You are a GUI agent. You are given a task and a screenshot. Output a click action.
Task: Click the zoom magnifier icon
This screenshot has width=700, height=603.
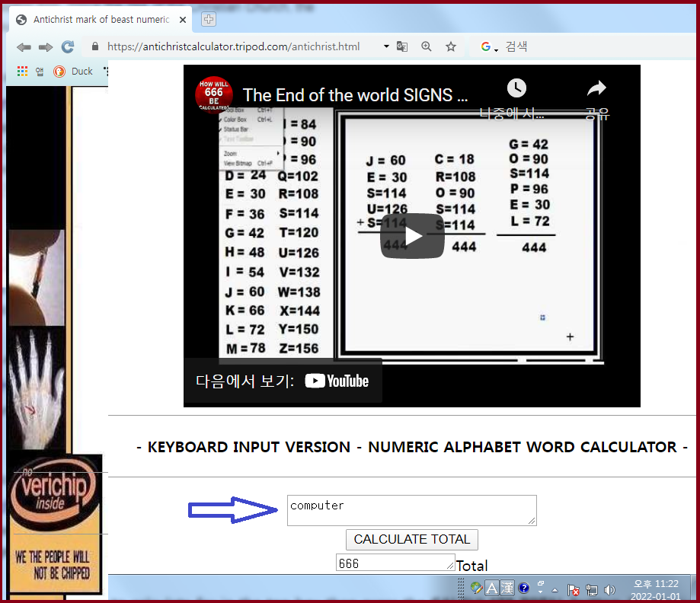[427, 46]
